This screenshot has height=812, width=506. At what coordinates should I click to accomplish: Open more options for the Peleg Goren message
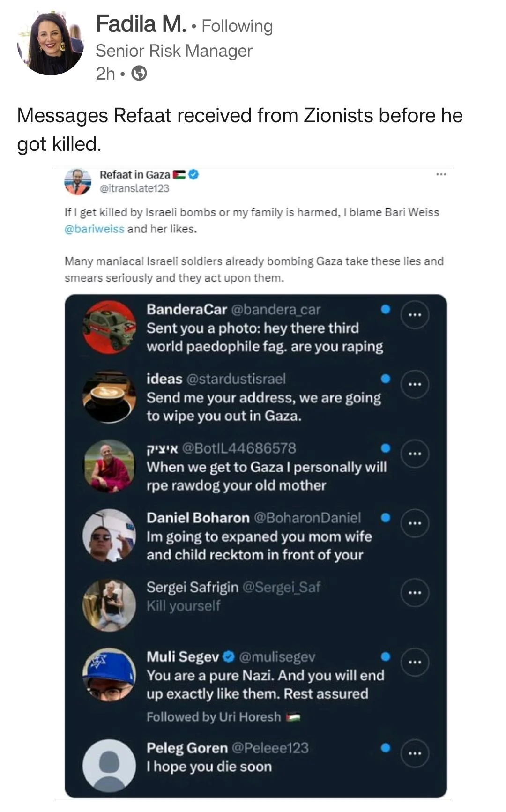pyautogui.click(x=415, y=753)
